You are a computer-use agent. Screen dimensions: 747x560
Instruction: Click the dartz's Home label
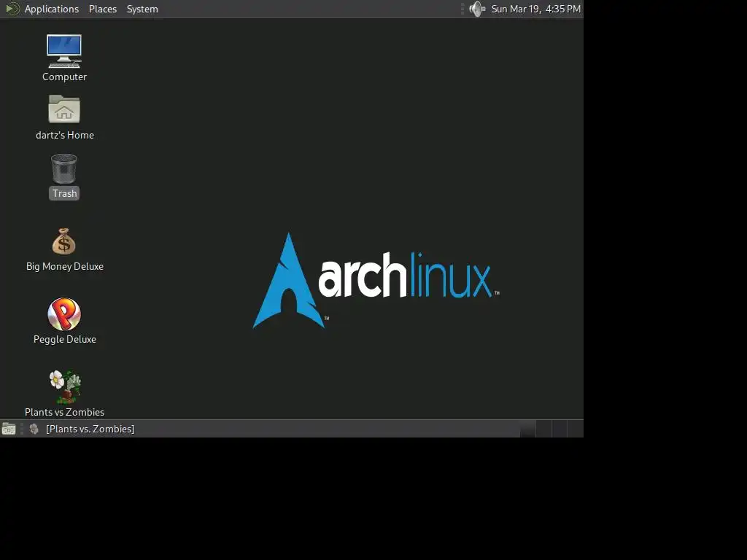pos(65,135)
